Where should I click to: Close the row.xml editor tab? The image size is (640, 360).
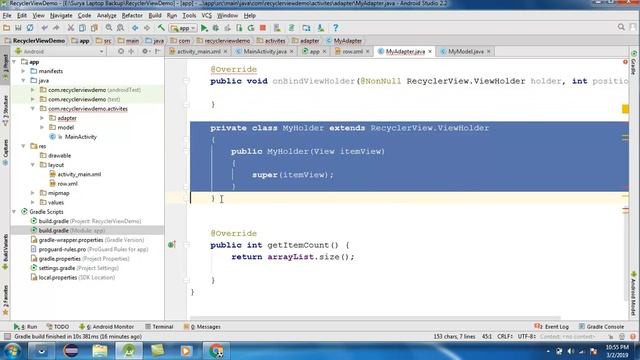[x=367, y=51]
